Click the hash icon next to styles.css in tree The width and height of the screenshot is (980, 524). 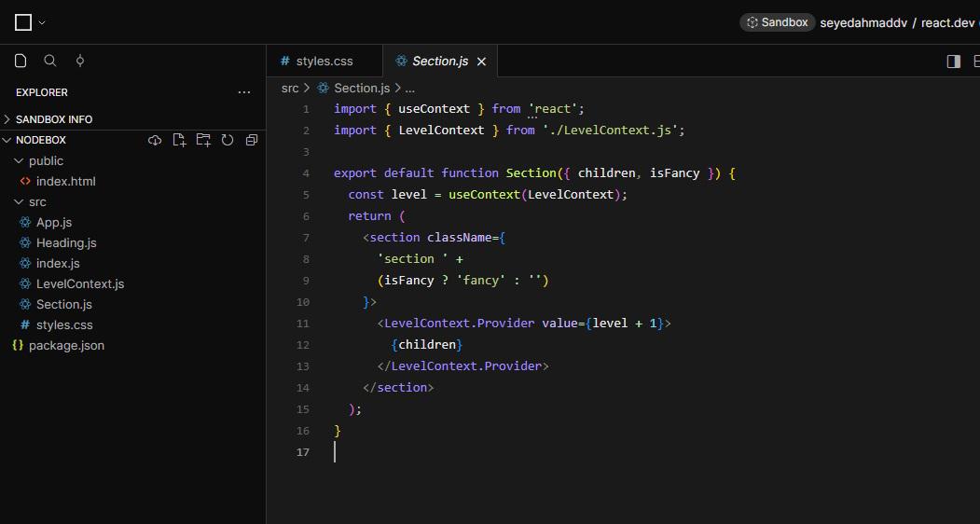(x=25, y=324)
